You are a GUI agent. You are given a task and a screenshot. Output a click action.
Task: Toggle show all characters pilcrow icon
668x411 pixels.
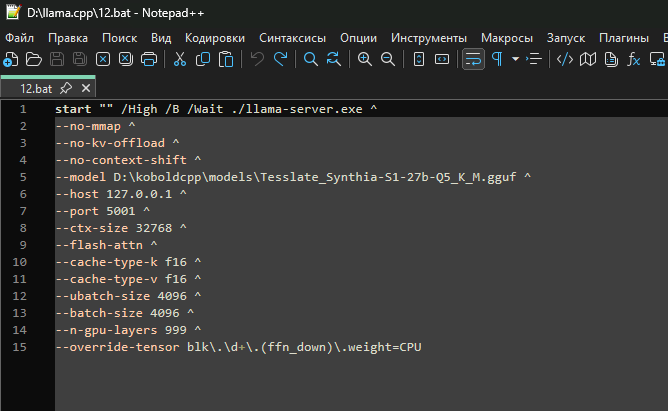(496, 59)
